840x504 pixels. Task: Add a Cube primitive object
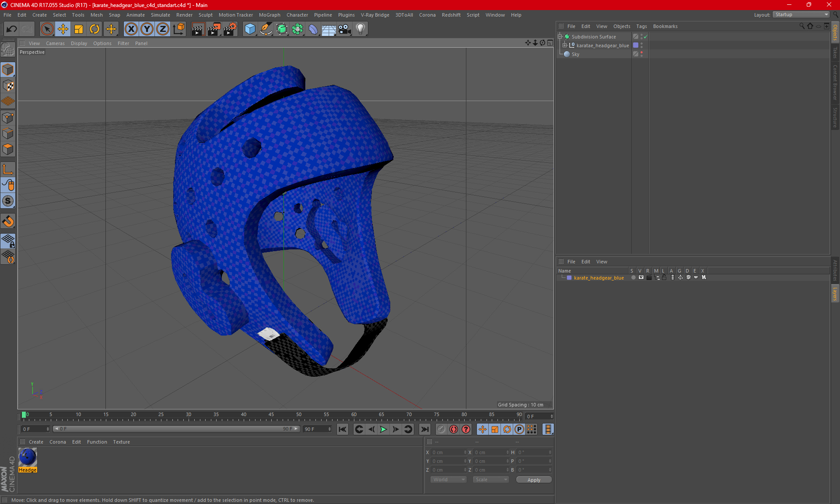point(250,29)
